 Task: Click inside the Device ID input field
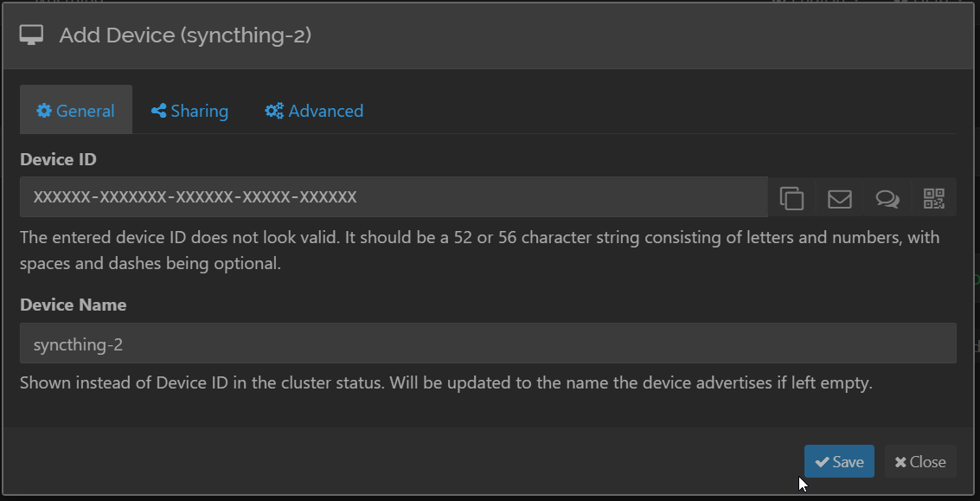389,197
